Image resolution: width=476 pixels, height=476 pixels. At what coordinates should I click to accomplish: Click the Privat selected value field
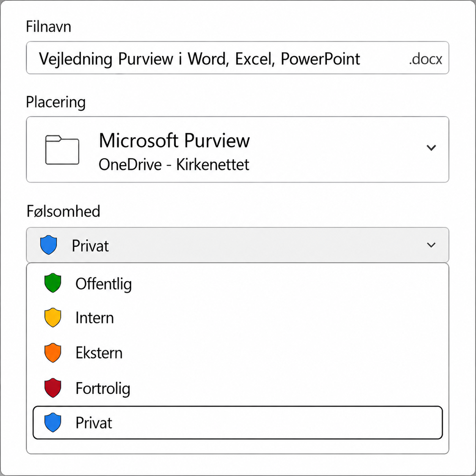point(238,245)
